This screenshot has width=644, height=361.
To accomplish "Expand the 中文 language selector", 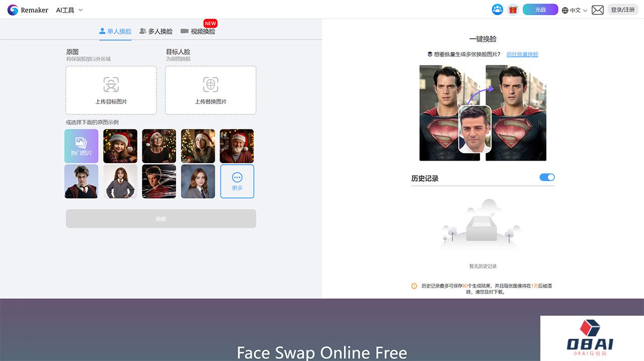I will point(575,10).
